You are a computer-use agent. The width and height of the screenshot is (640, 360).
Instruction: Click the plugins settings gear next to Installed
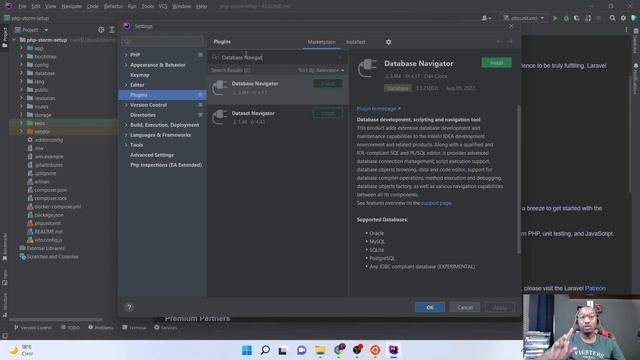pos(388,42)
